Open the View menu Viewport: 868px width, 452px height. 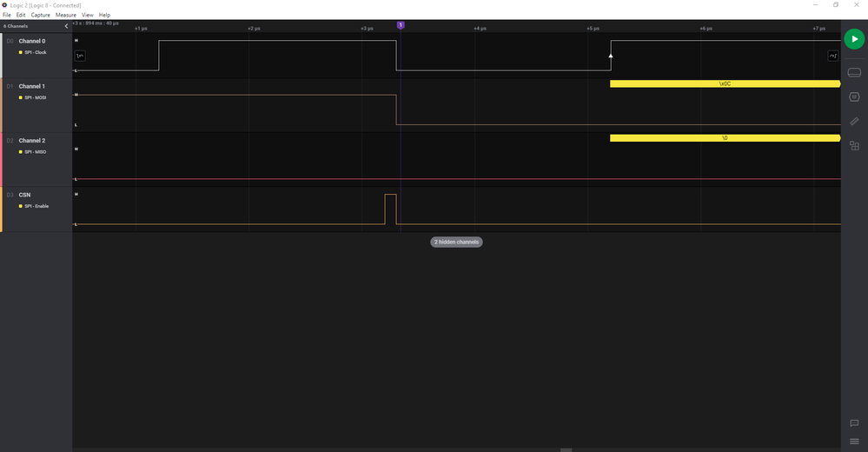[88, 15]
